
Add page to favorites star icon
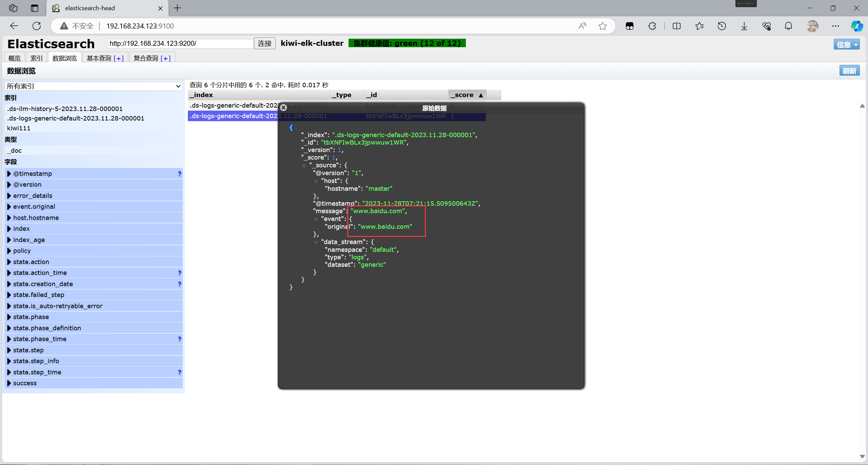pyautogui.click(x=603, y=26)
